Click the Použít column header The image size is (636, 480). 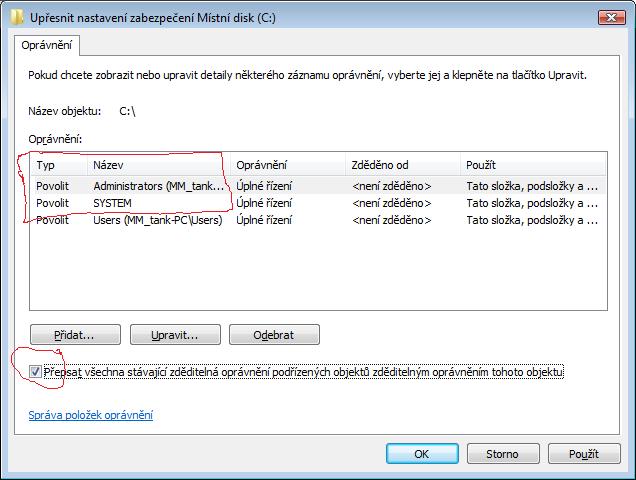pos(532,164)
